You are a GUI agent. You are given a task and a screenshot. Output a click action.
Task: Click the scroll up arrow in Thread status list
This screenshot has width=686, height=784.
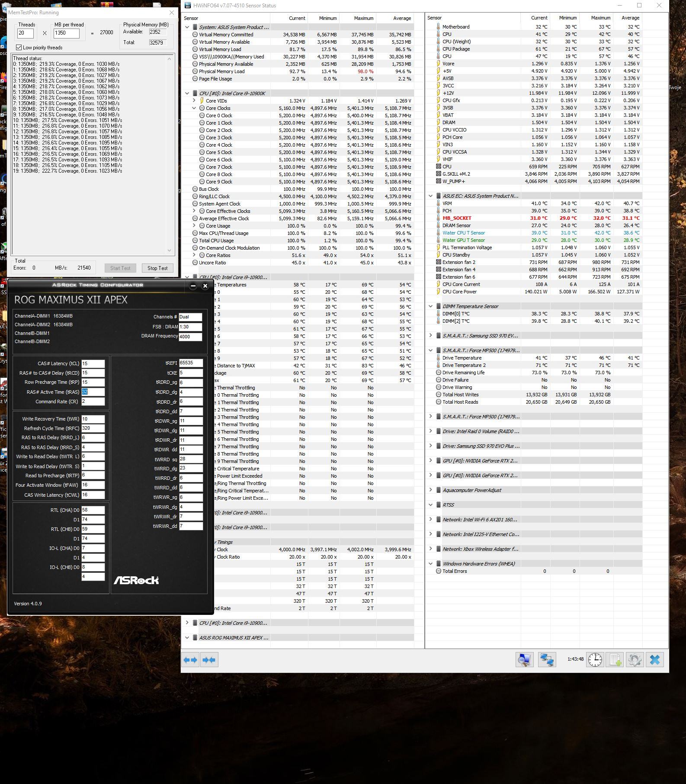(170, 59)
